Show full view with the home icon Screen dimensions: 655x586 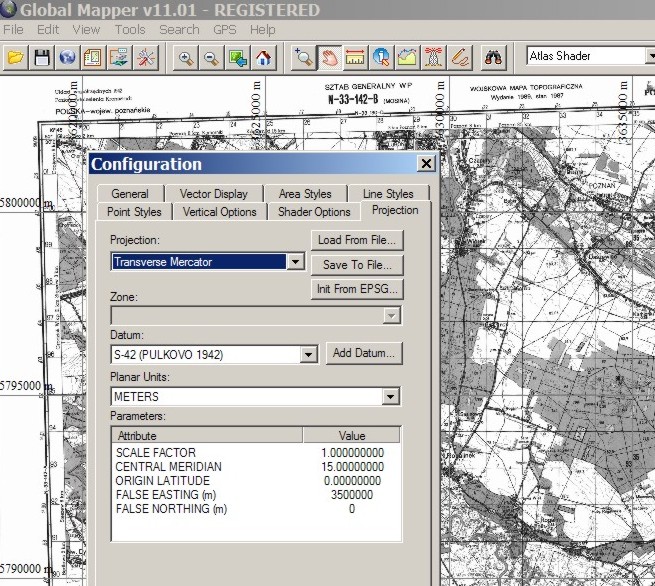click(x=264, y=58)
